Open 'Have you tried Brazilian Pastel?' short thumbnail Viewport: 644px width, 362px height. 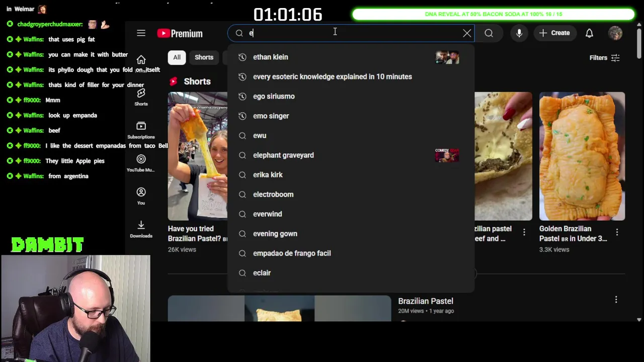(197, 156)
